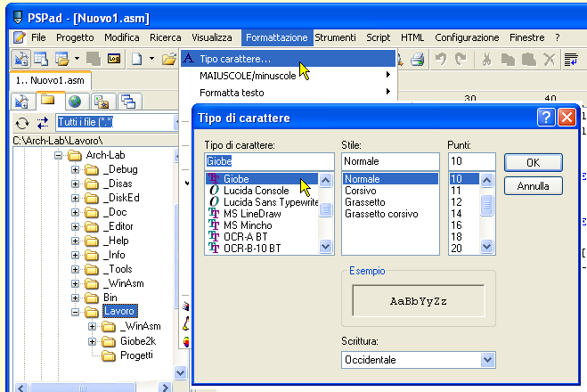The image size is (587, 392).
Task: Expand the _Debug folder node
Action: pos(76,170)
